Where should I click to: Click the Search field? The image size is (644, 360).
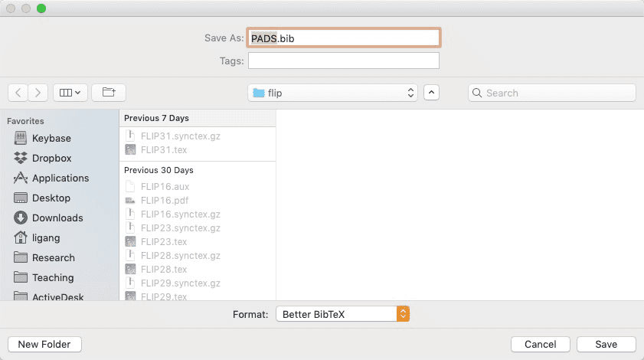pyautogui.click(x=552, y=93)
